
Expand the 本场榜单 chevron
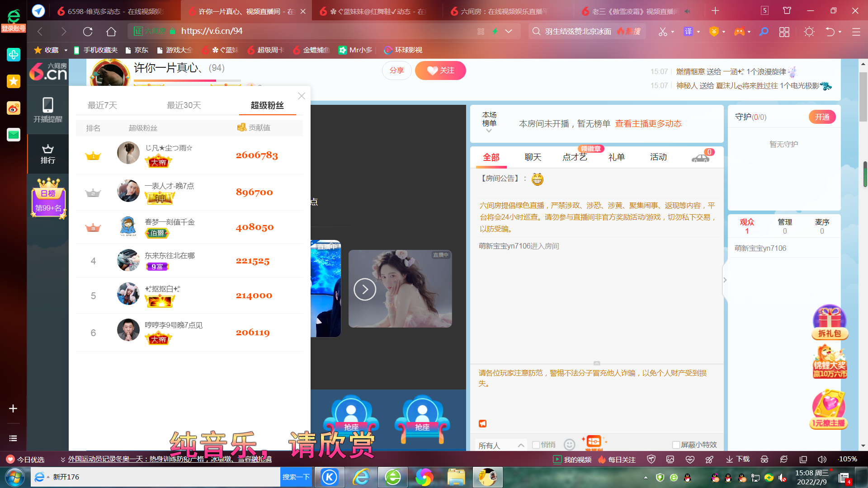click(x=489, y=131)
